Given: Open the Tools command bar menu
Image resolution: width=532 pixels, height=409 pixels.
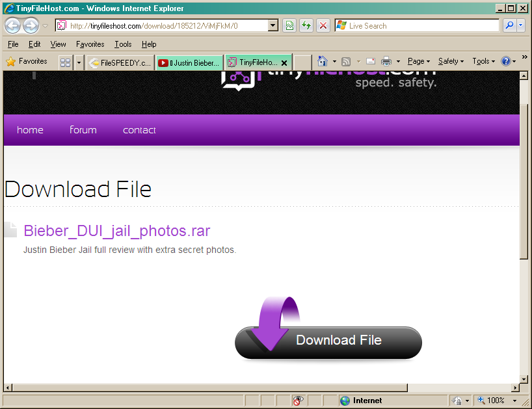Looking at the screenshot, I should (x=483, y=61).
